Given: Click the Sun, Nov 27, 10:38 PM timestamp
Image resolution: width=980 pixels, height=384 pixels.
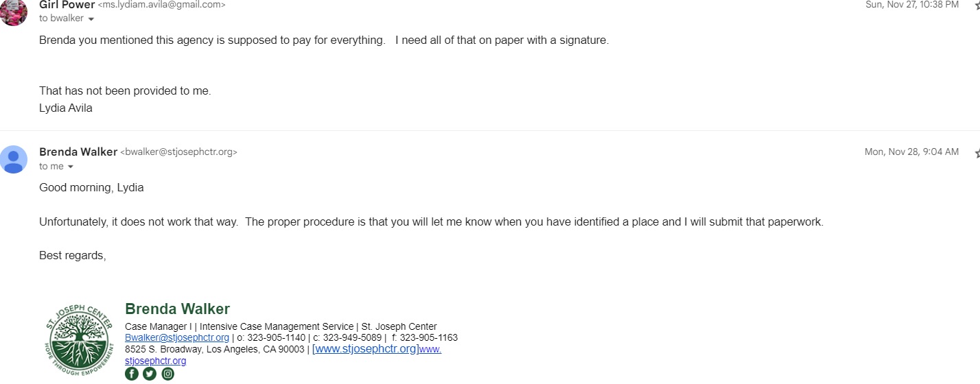Looking at the screenshot, I should 912,5.
